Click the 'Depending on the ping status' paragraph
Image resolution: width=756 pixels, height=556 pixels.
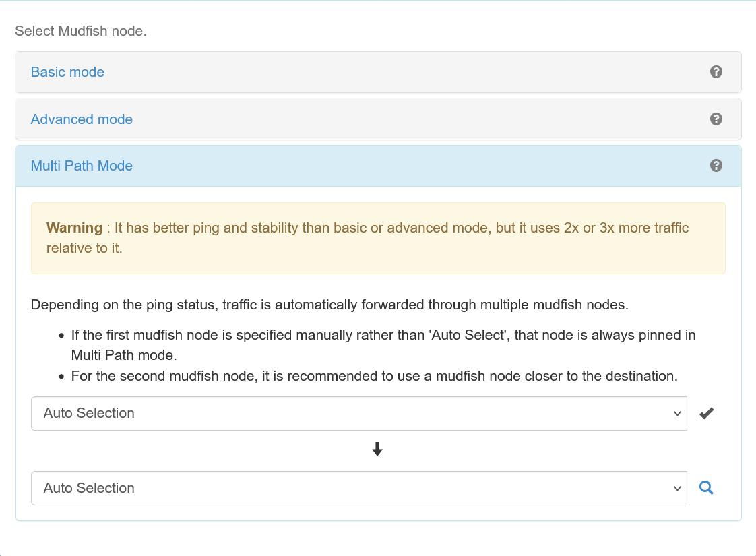[329, 305]
